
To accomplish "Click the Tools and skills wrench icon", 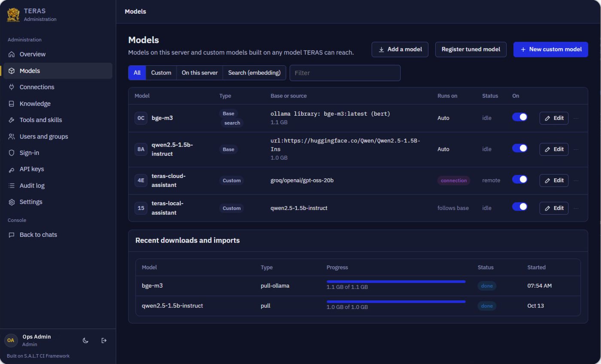I will [x=12, y=120].
